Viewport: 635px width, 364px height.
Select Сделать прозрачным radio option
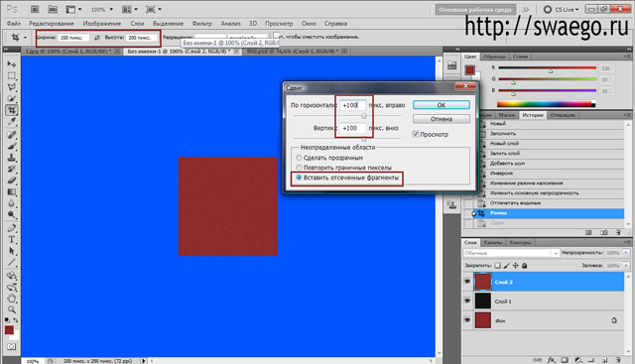click(299, 158)
